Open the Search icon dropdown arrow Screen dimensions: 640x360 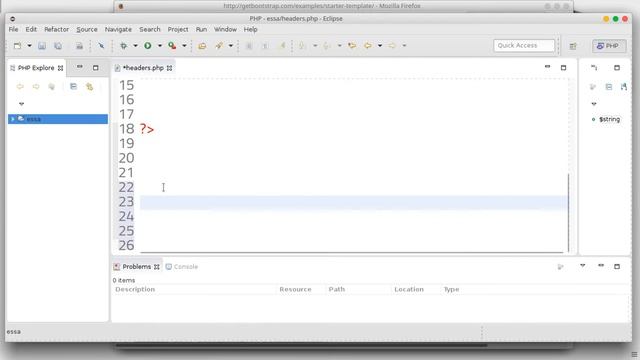(x=231, y=46)
